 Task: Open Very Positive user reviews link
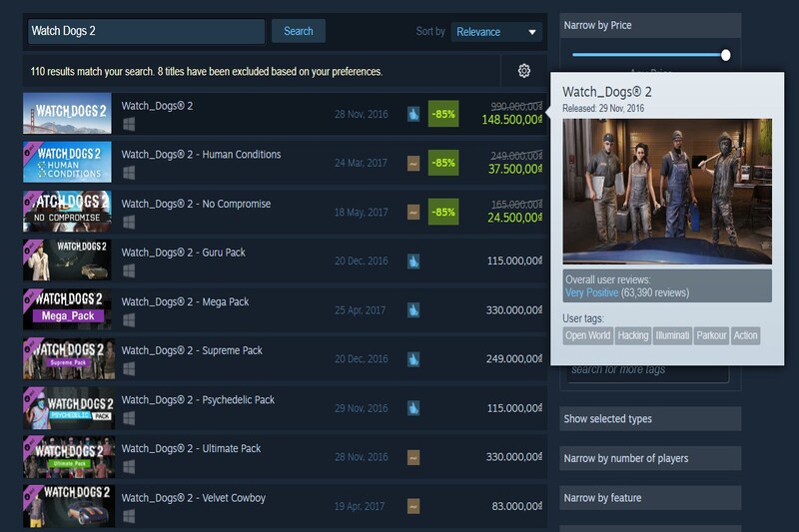click(x=592, y=293)
